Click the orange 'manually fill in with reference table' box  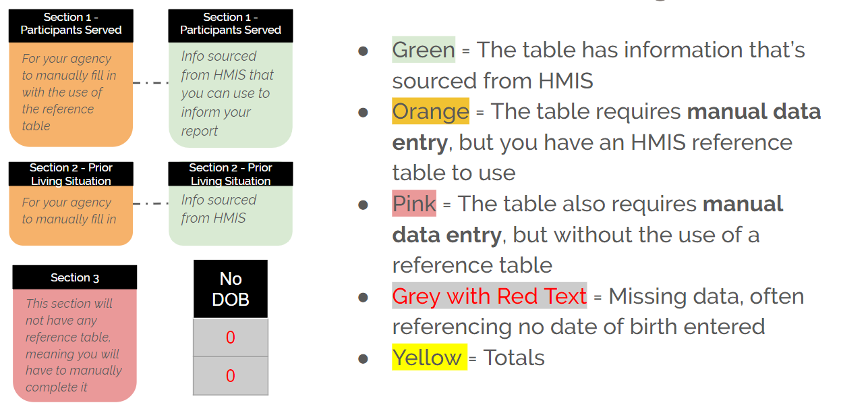[71, 94]
